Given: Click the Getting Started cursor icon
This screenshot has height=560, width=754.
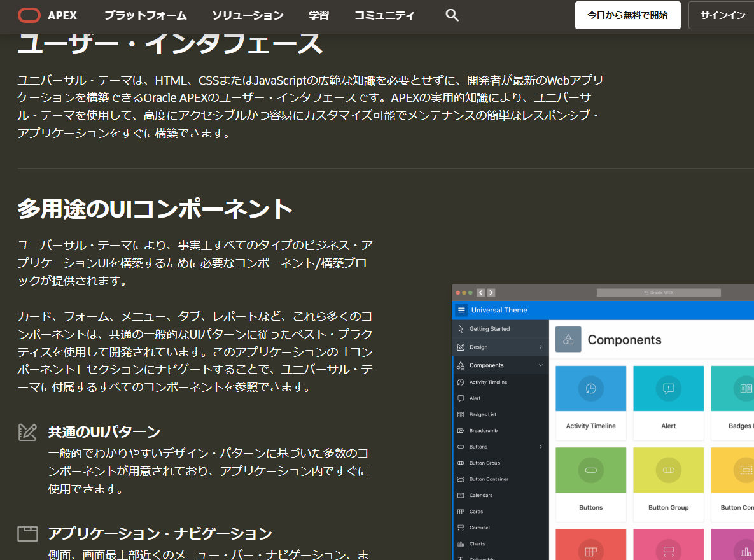Looking at the screenshot, I should pyautogui.click(x=461, y=329).
